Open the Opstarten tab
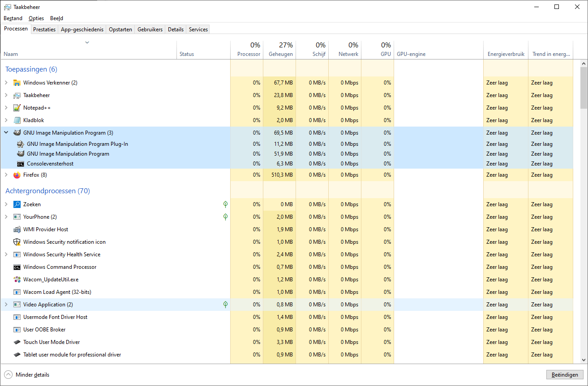 point(120,30)
